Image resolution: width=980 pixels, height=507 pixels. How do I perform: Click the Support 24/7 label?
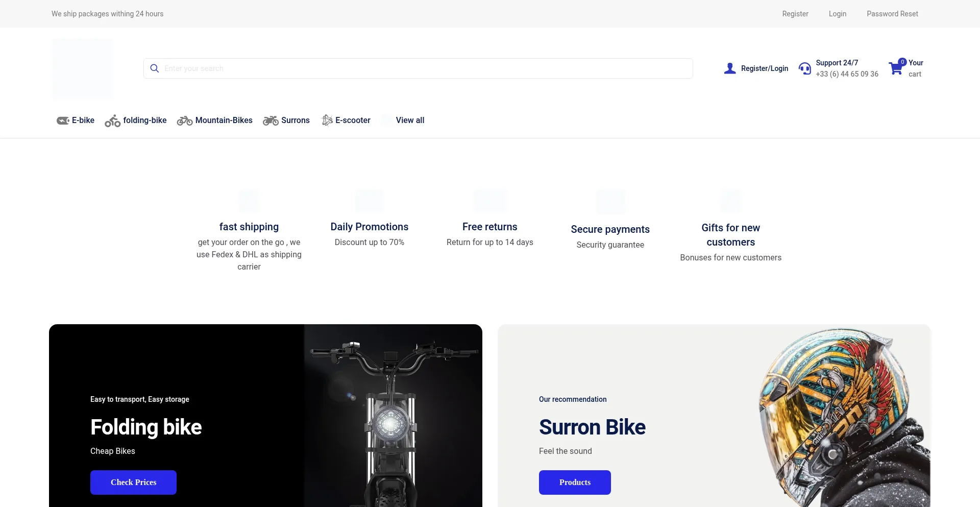pos(837,63)
